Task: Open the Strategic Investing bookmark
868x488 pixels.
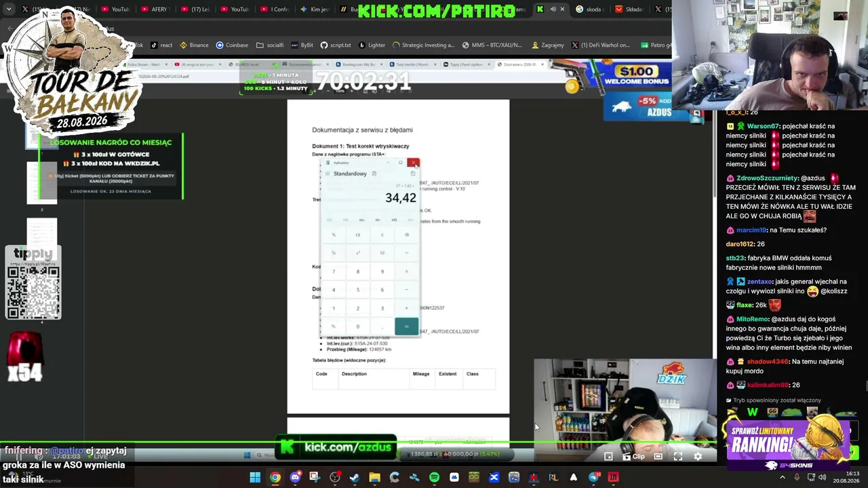Action: pyautogui.click(x=424, y=45)
